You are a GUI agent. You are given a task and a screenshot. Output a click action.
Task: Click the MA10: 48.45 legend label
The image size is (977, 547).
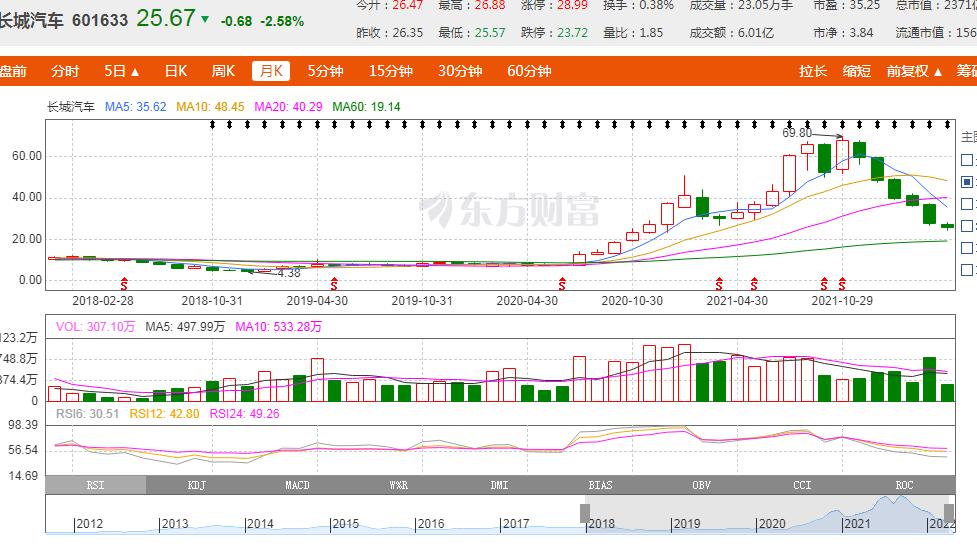tap(211, 107)
